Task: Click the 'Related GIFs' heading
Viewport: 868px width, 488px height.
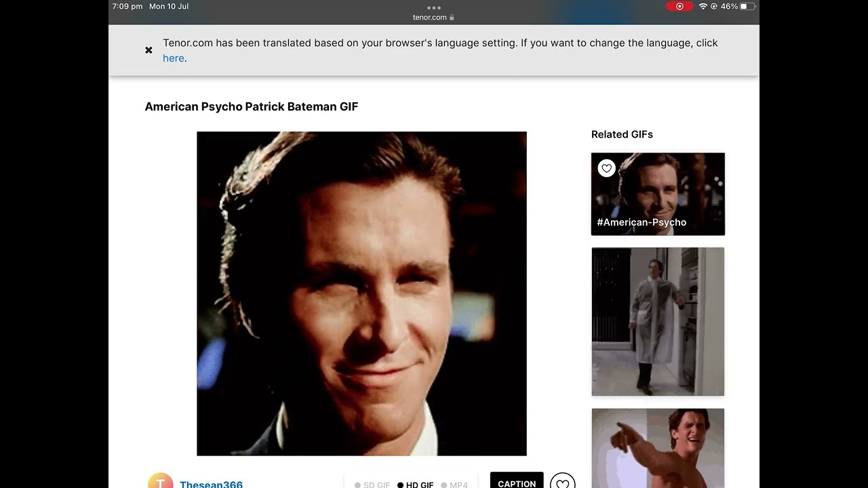Action: [622, 134]
